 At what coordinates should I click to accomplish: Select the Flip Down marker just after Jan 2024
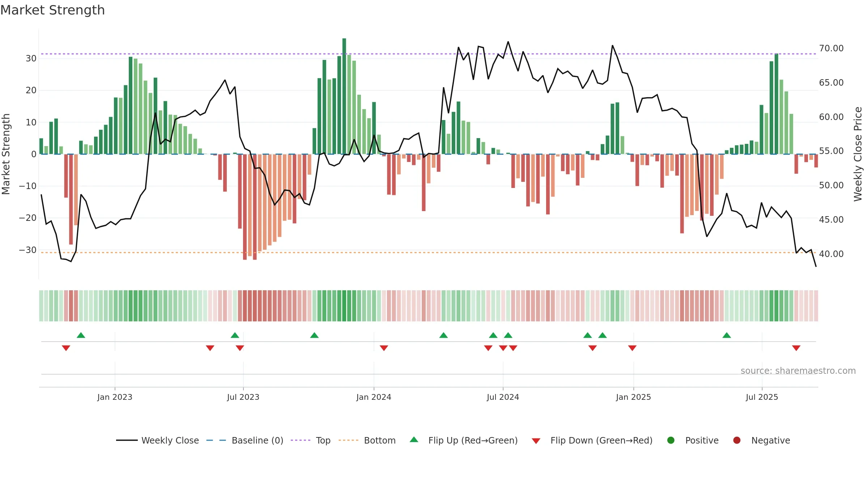pyautogui.click(x=384, y=348)
